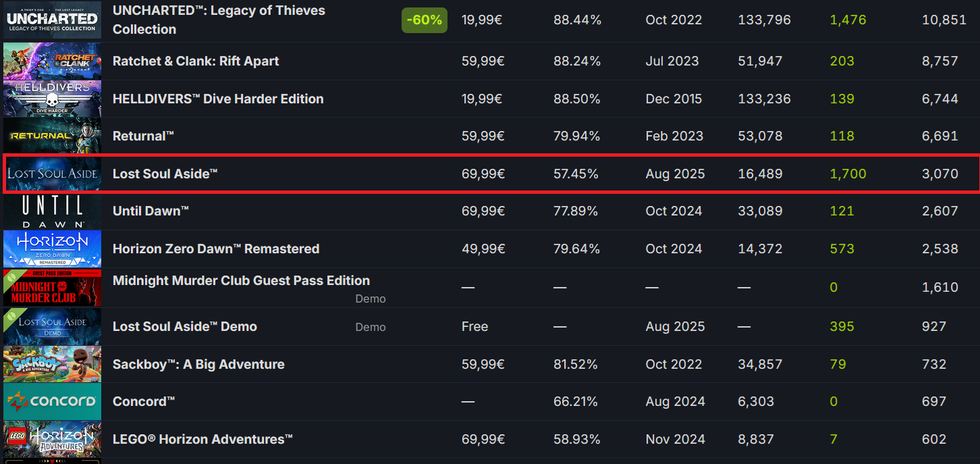Click the Lost Soul Aside logo thumbnail

pyautogui.click(x=52, y=174)
